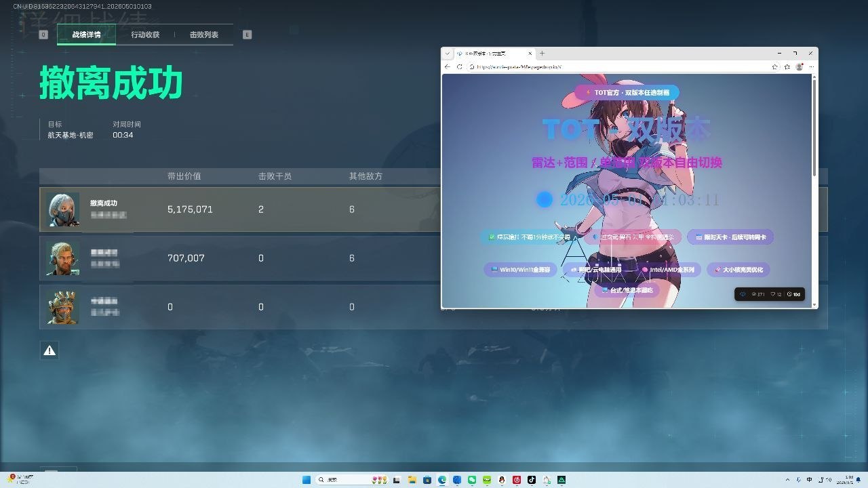Click the 航天基地-机密 target label
Screen dimensions: 868x488
(71, 135)
